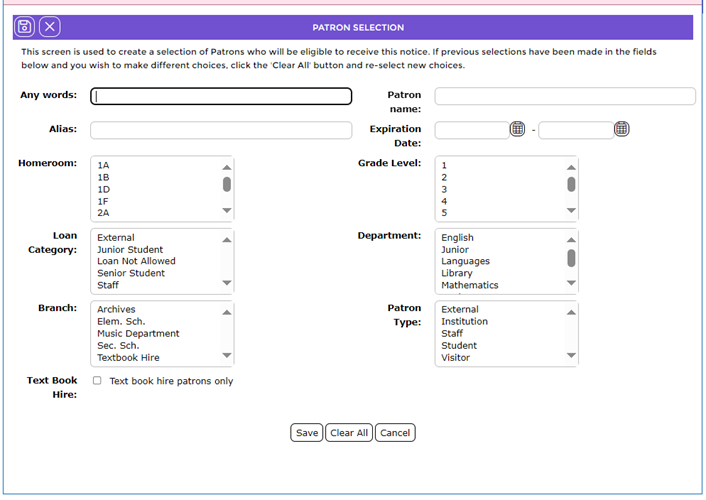This screenshot has height=500, width=706.
Task: Select Music Department branch
Action: point(138,334)
